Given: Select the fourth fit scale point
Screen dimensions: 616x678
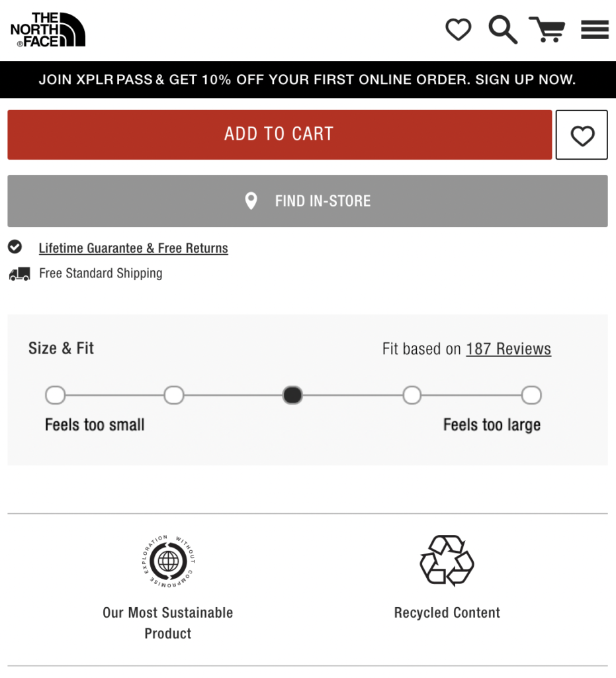Looking at the screenshot, I should click(x=412, y=396).
